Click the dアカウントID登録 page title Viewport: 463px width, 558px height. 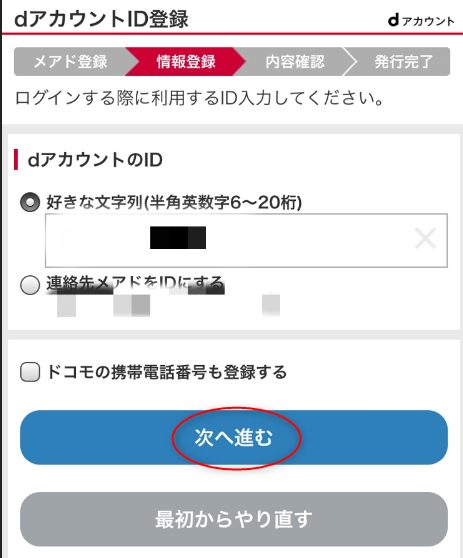(101, 19)
